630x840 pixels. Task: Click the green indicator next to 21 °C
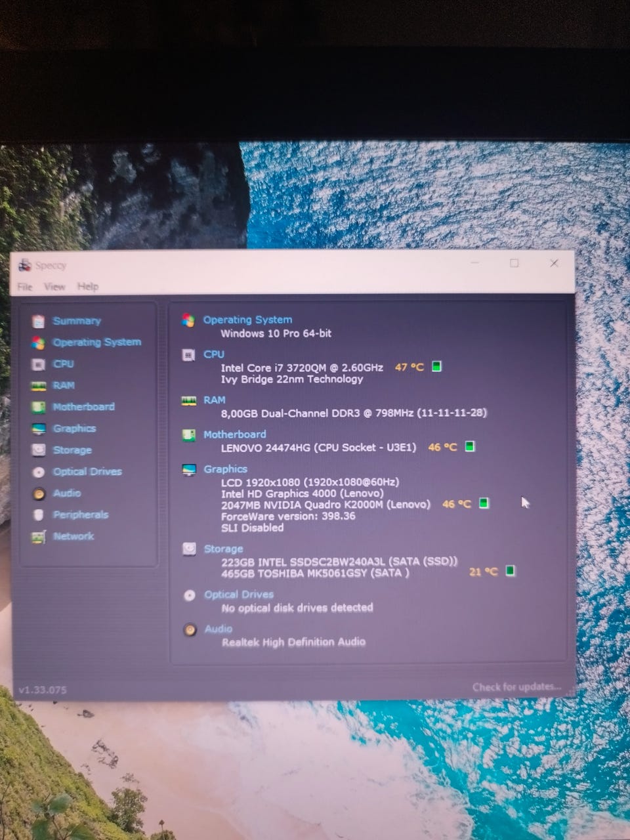coord(510,571)
